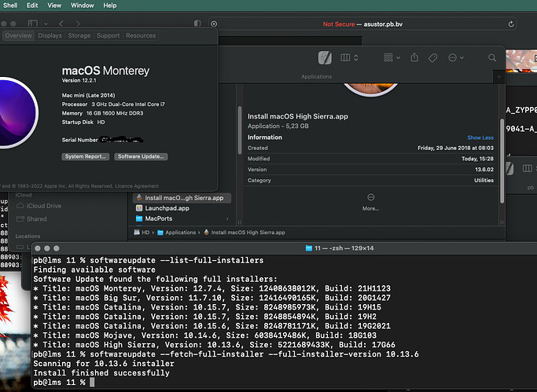
Task: Click the Catalina build 19H15 line
Action: coord(208,307)
